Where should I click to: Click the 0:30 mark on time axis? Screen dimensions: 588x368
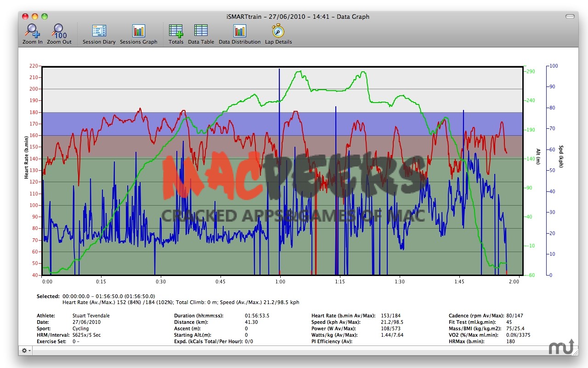coord(161,282)
